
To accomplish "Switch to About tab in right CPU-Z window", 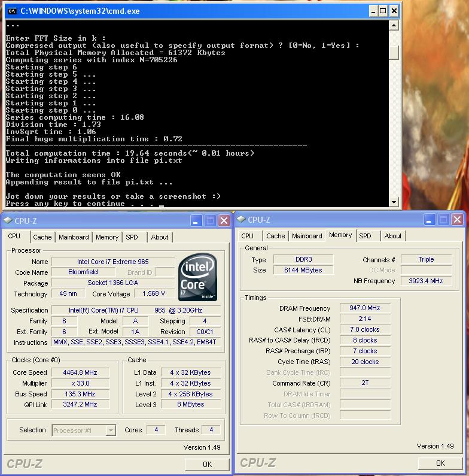I will click(x=393, y=236).
